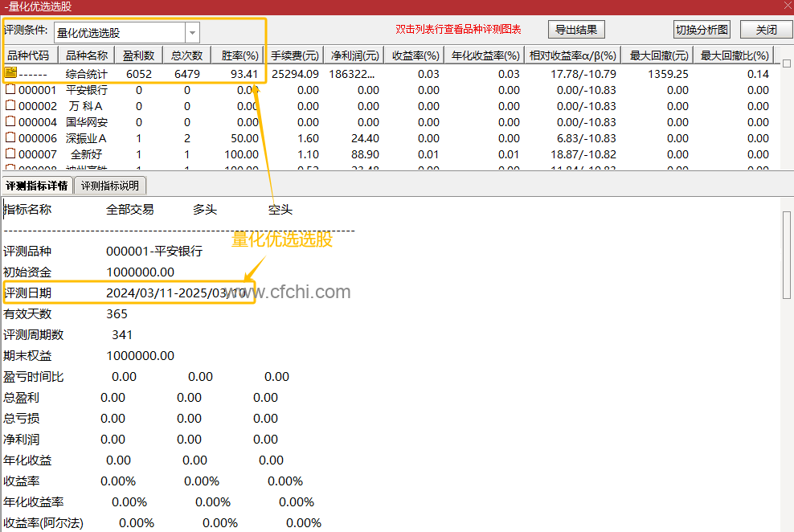Screen dimensions: 794x532
Task: Click the 17.78/-10.79 relative return cell
Action: point(583,74)
